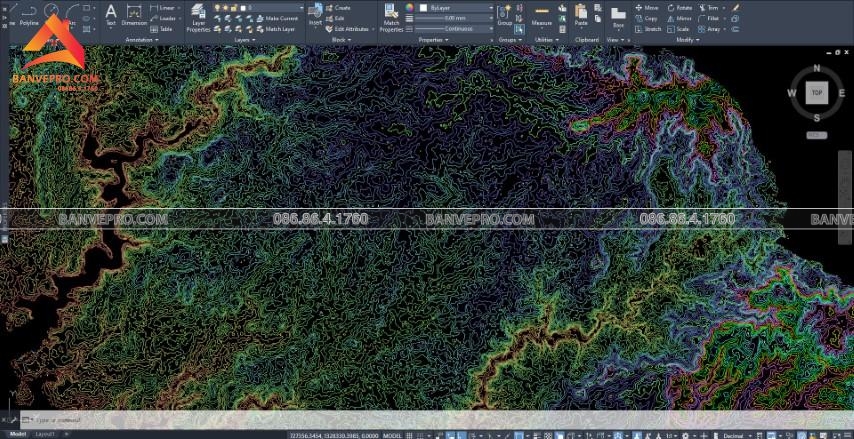Image resolution: width=854 pixels, height=439 pixels.
Task: Select the Copy tool in Modify
Action: pyautogui.click(x=646, y=19)
